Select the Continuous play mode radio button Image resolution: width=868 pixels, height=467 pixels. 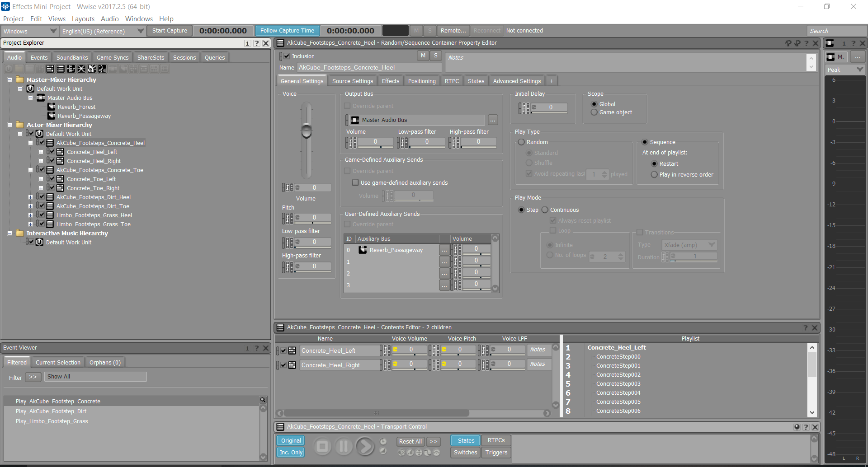coord(545,210)
